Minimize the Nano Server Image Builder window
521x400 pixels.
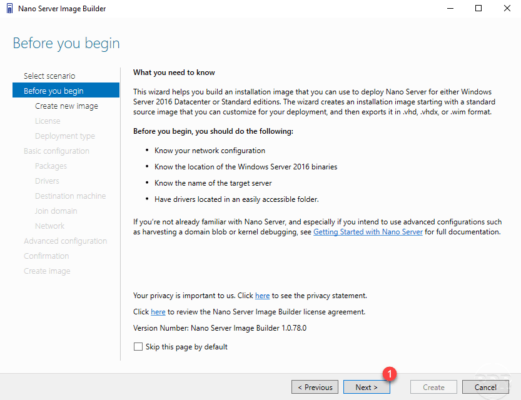(450, 8)
